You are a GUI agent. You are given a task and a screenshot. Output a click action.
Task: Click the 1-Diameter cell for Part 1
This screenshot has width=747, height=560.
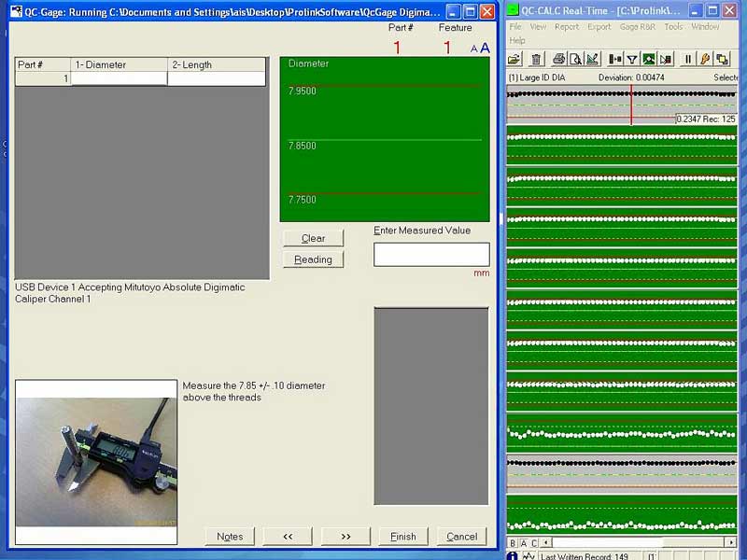[120, 79]
